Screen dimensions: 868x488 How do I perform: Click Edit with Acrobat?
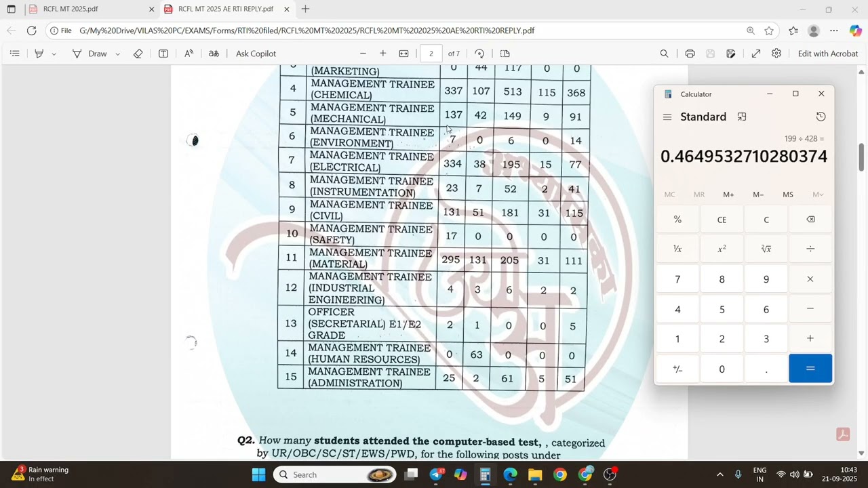pos(828,54)
